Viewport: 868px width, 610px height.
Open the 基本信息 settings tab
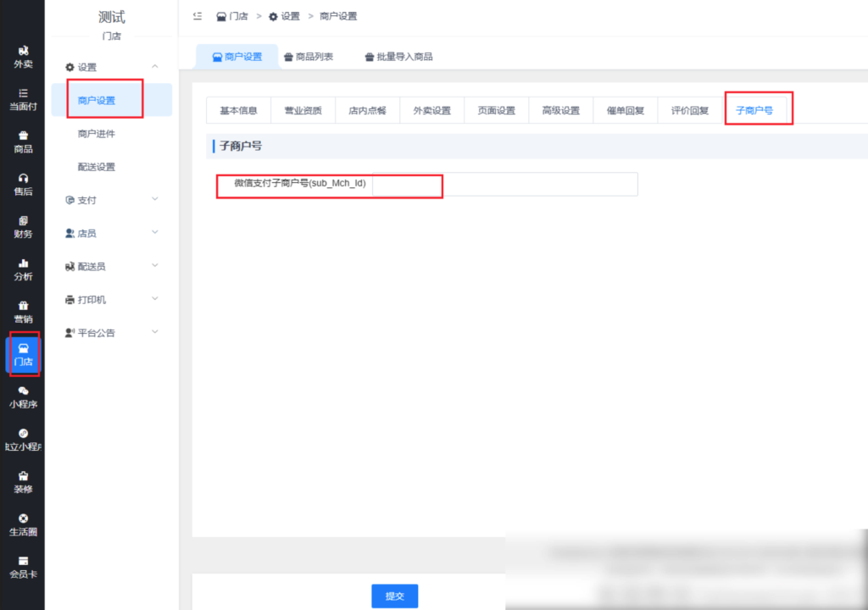pos(238,109)
